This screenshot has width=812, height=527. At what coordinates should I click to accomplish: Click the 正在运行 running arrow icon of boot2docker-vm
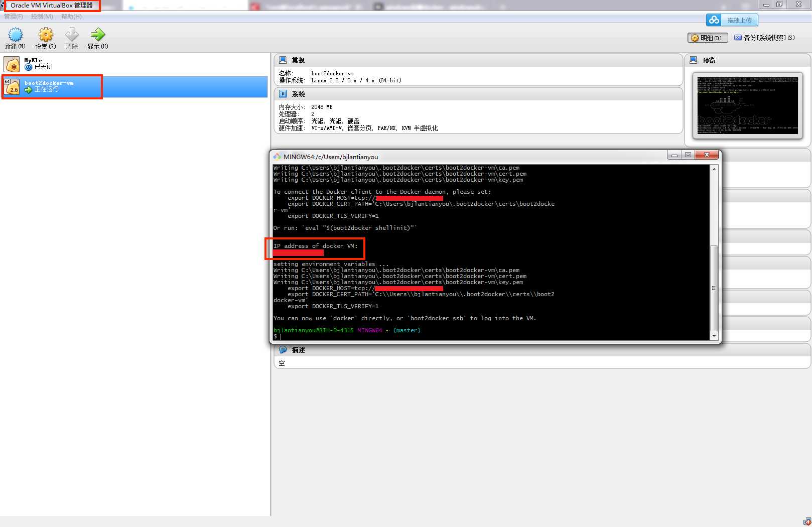(29, 89)
